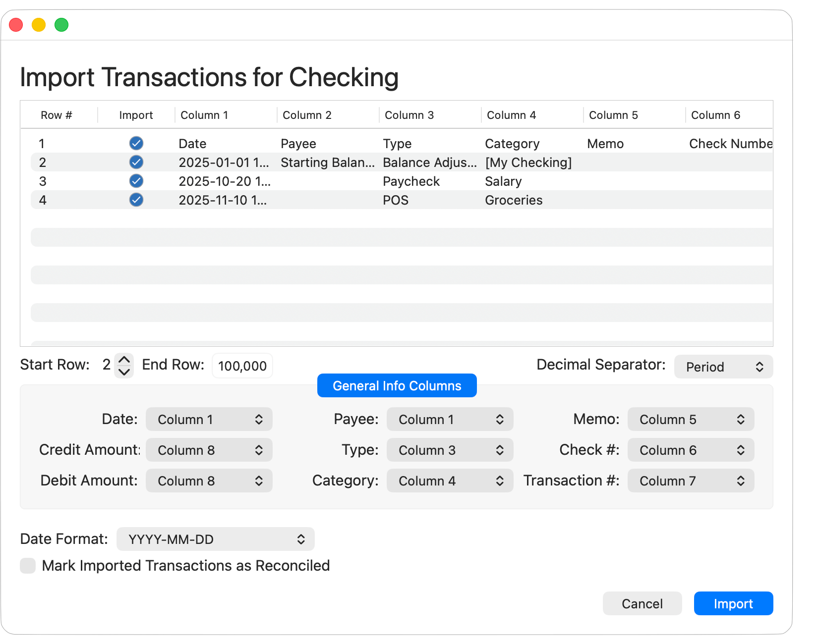Cancel the transaction import
818x644 pixels.
tap(642, 603)
